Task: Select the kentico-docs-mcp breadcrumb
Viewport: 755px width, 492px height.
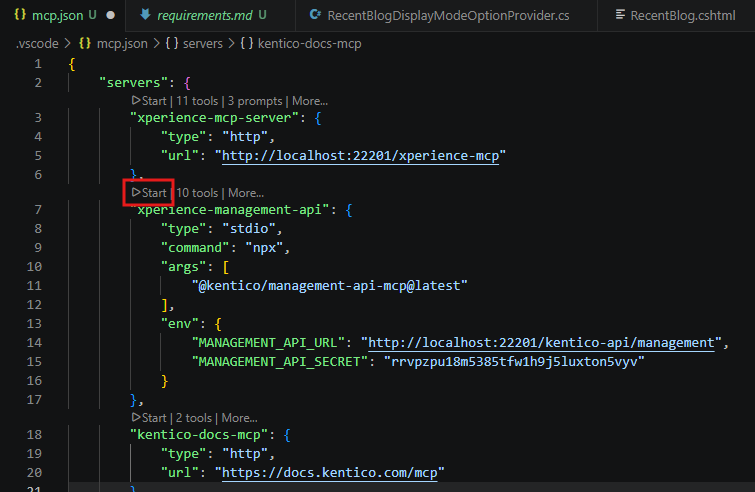Action: pyautogui.click(x=310, y=44)
